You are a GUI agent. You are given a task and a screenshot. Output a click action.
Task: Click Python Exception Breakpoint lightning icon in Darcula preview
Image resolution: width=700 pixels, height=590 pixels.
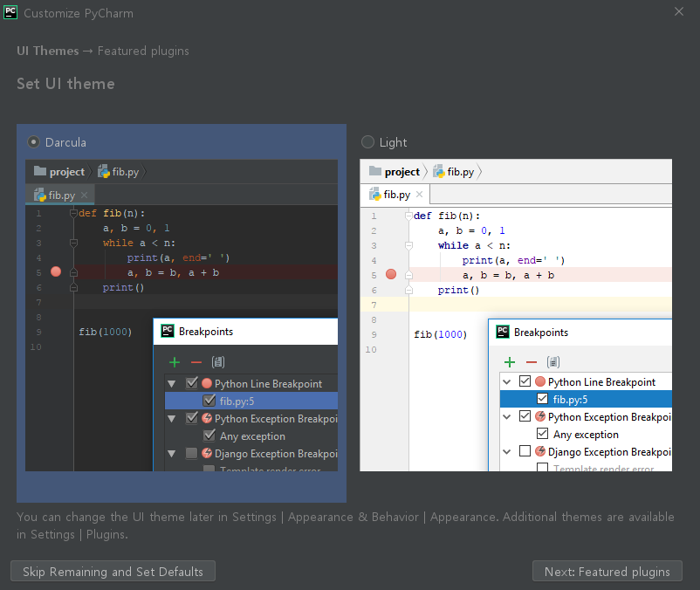tap(207, 418)
